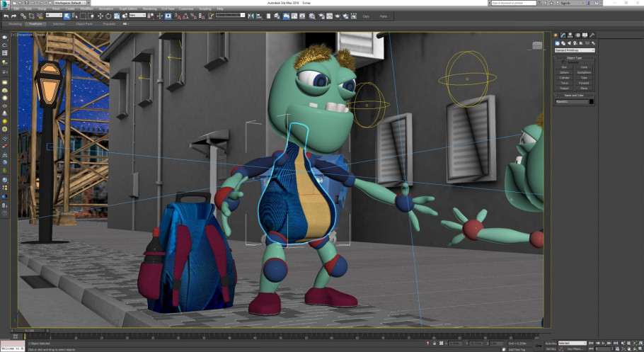Click the Teapot primitive button
This screenshot has width=644, height=352.
(x=564, y=88)
